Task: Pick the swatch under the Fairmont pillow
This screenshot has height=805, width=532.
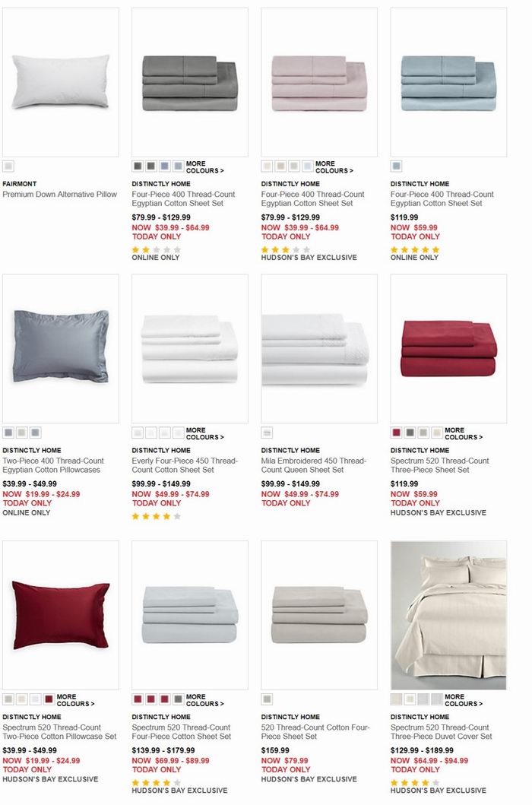Action: click(8, 166)
